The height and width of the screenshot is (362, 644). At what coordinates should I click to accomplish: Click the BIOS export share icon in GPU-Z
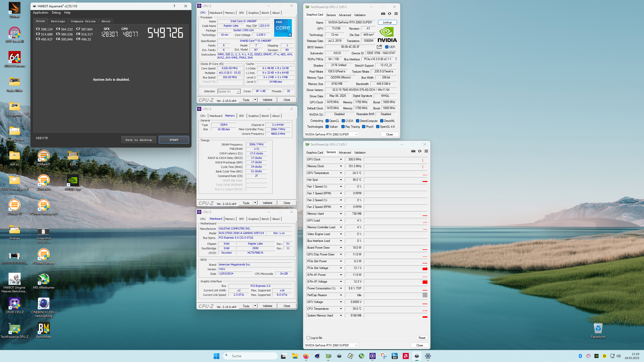pyautogui.click(x=379, y=47)
